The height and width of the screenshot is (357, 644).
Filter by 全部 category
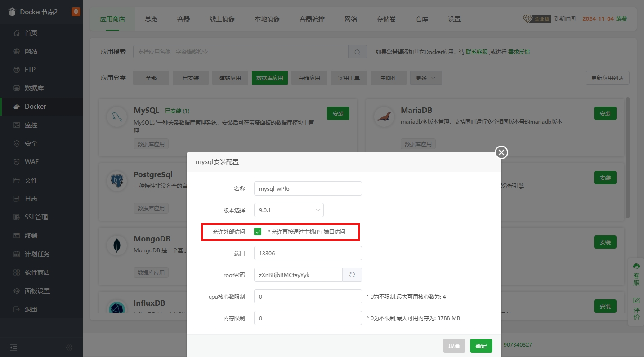pyautogui.click(x=151, y=78)
